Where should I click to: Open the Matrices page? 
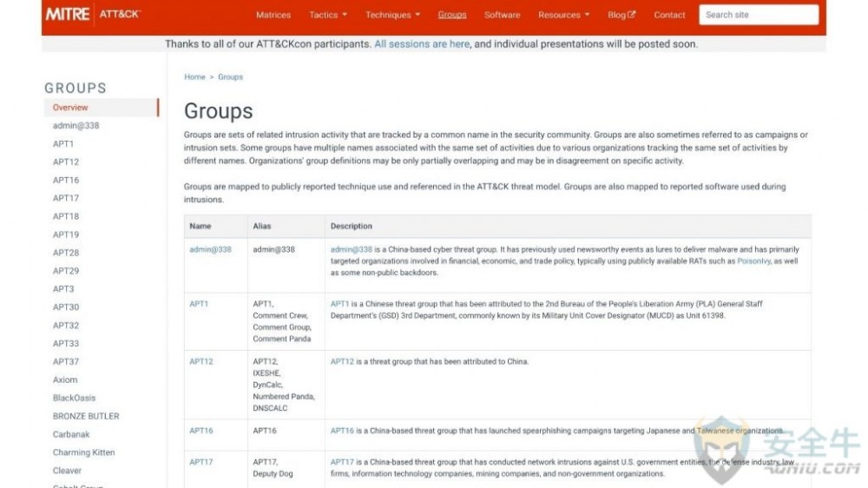pyautogui.click(x=273, y=15)
